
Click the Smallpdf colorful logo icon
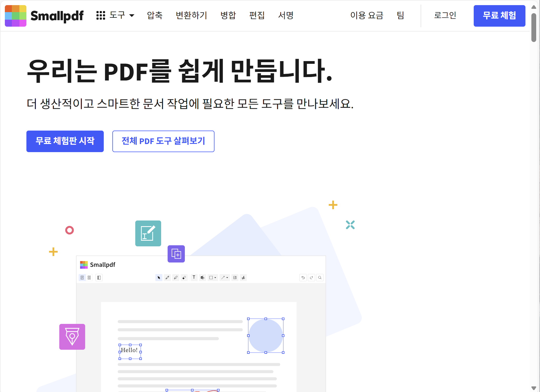pyautogui.click(x=16, y=16)
